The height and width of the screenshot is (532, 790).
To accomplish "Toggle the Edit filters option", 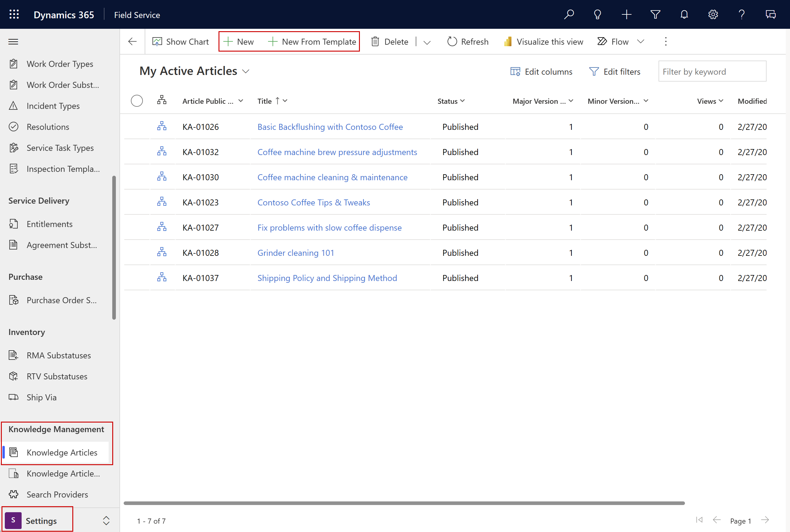I will 614,71.
